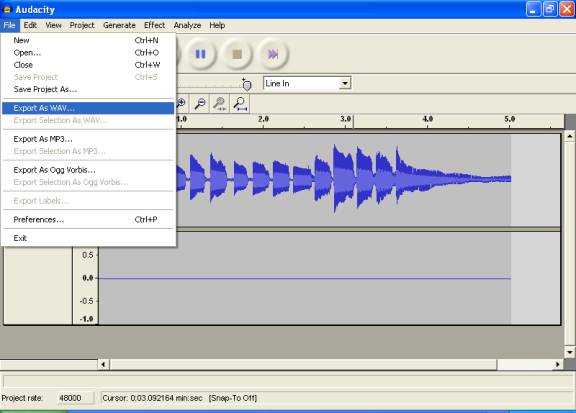Click the 5.0 mark on timeline ruler

[510, 119]
